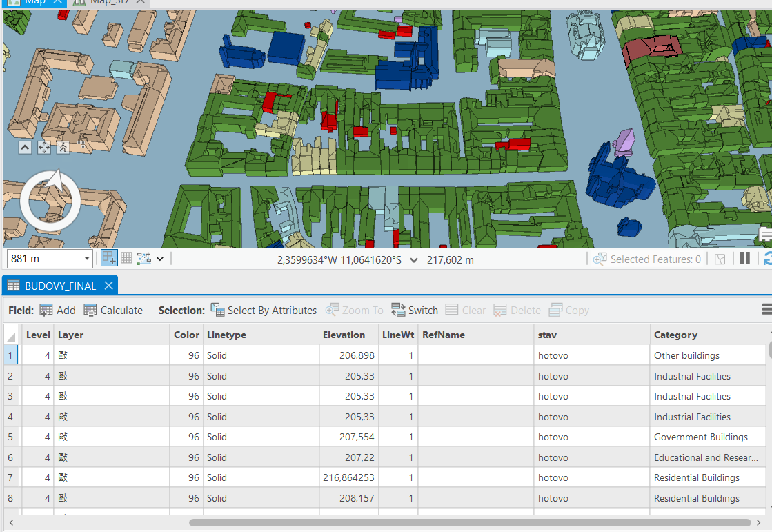Click Elevation cell 207,554

[x=348, y=437]
